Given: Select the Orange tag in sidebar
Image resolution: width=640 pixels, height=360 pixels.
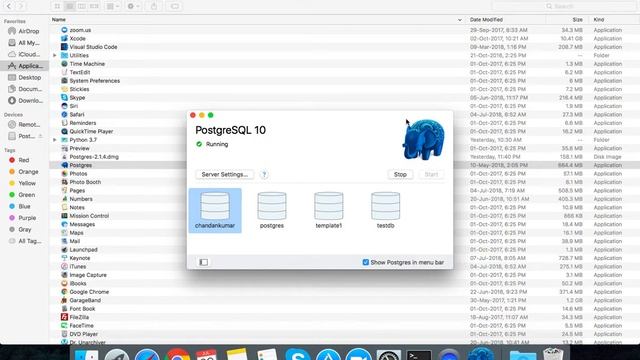Looking at the screenshot, I should point(24,172).
